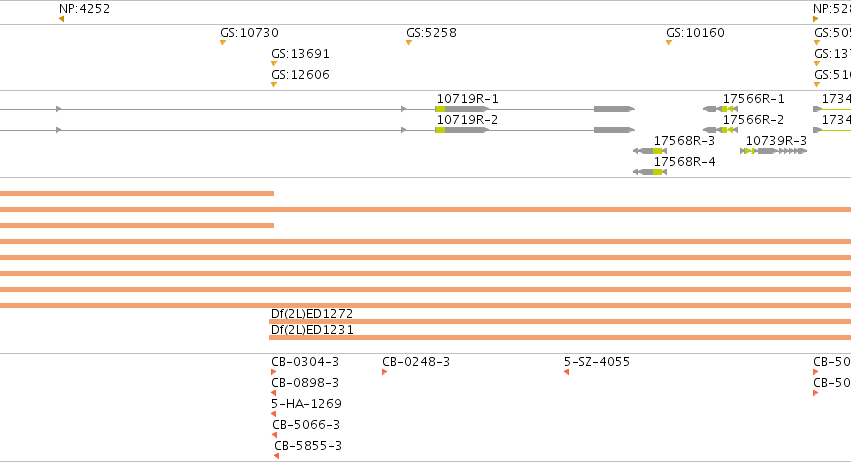851x462 pixels.
Task: Select the orange bar under Df(2L)ED1231
Action: click(560, 338)
